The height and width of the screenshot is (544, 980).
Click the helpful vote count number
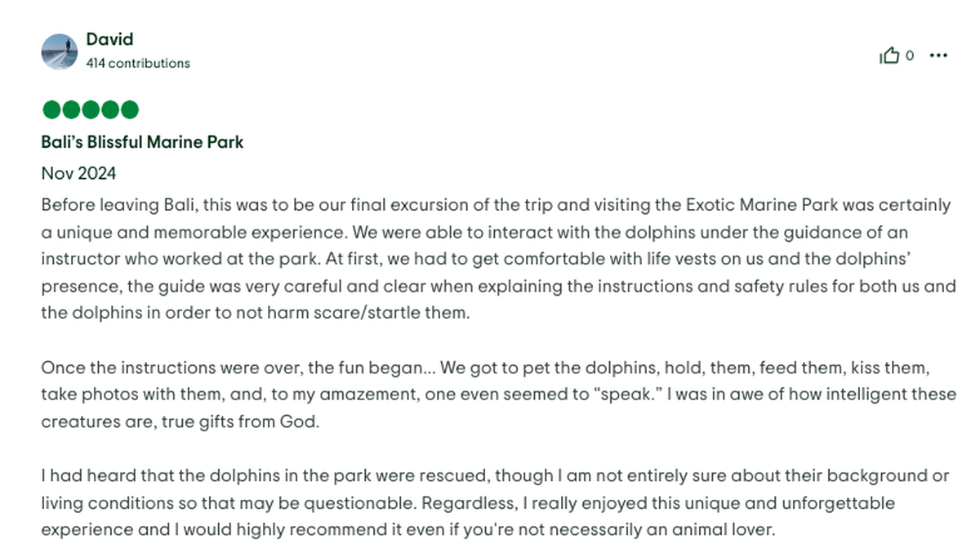pyautogui.click(x=910, y=56)
